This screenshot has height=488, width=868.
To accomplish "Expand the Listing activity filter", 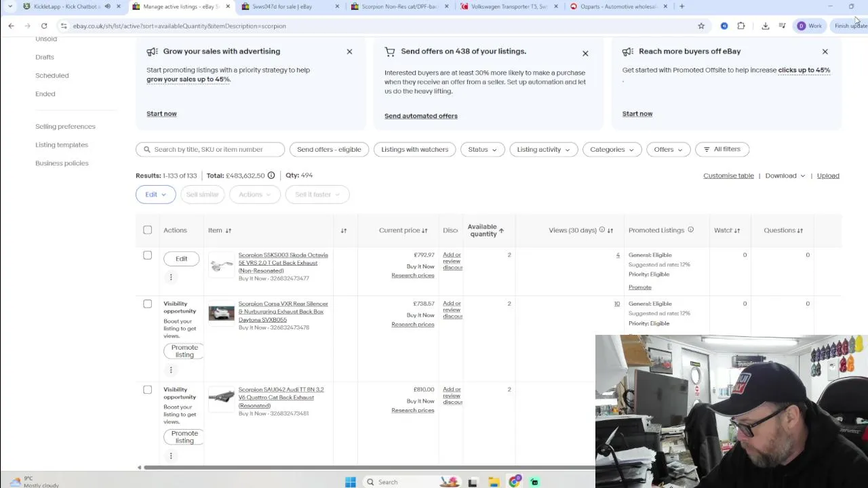I will [x=543, y=149].
